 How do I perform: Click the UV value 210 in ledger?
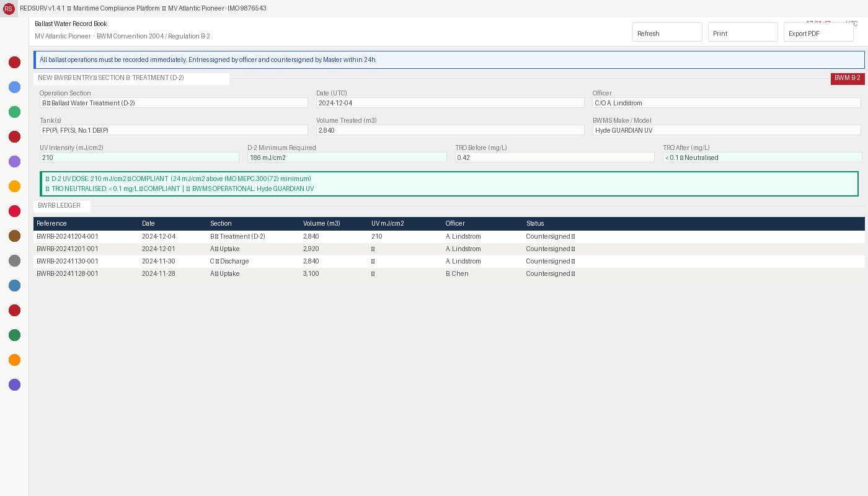pyautogui.click(x=377, y=237)
